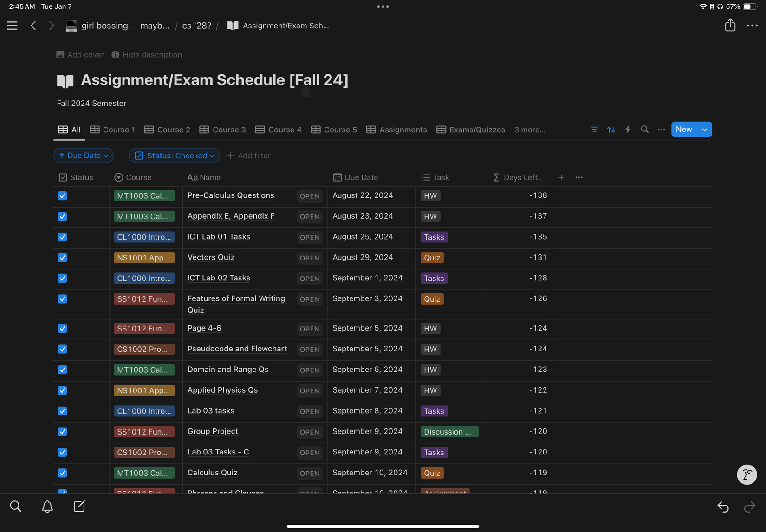The image size is (766, 532).
Task: Tap the undo arrow
Action: [x=723, y=507]
